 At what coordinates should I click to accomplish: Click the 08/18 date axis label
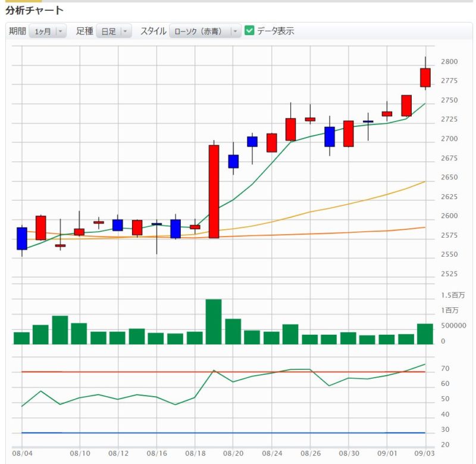196,453
